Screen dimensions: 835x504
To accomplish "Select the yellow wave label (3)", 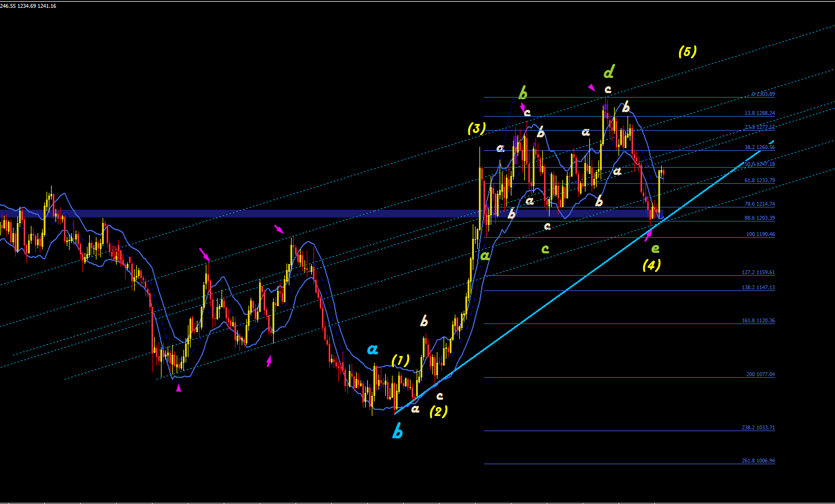I will (x=477, y=128).
